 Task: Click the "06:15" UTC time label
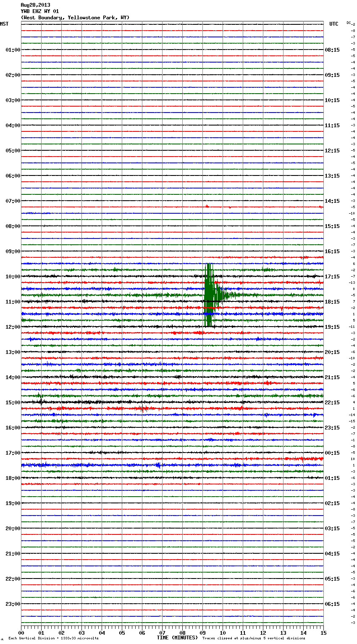[332, 604]
